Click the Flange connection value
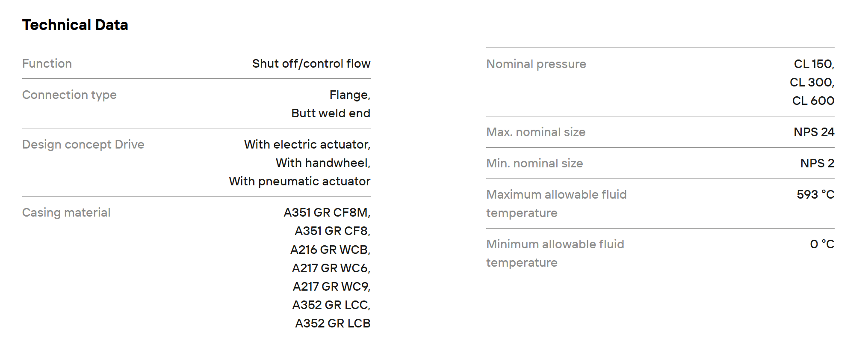 tap(349, 95)
